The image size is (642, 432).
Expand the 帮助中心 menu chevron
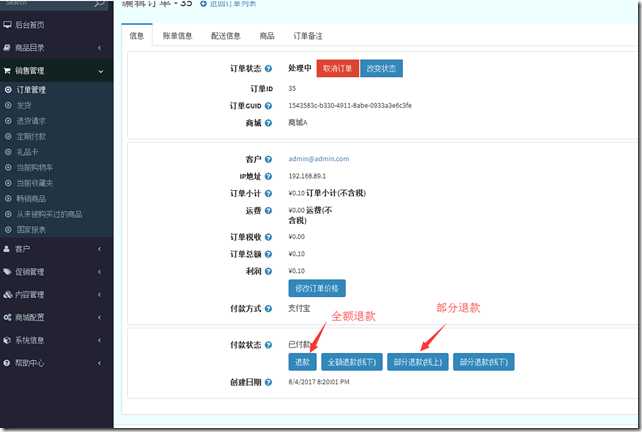click(99, 363)
